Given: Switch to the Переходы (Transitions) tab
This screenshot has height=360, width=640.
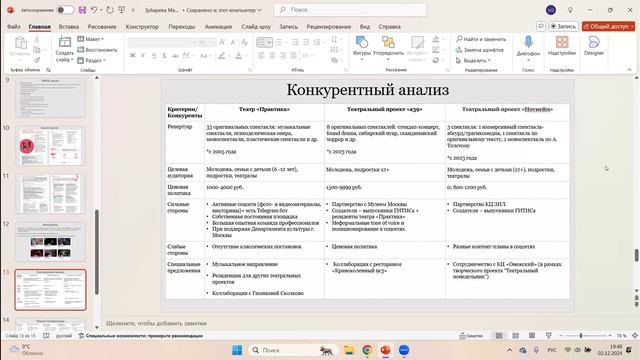Looking at the screenshot, I should click(182, 27).
